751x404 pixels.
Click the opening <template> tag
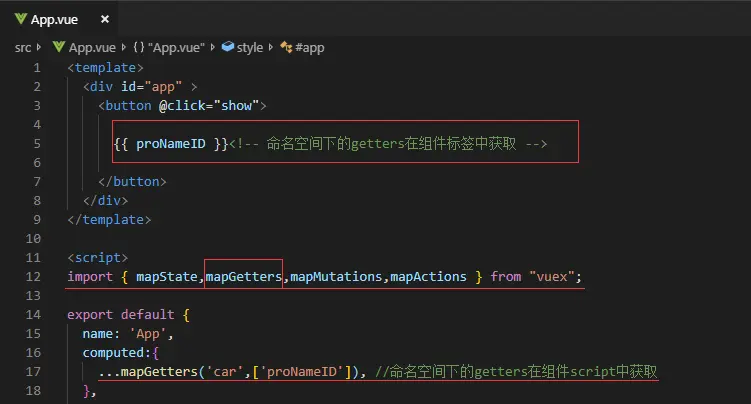(x=105, y=68)
